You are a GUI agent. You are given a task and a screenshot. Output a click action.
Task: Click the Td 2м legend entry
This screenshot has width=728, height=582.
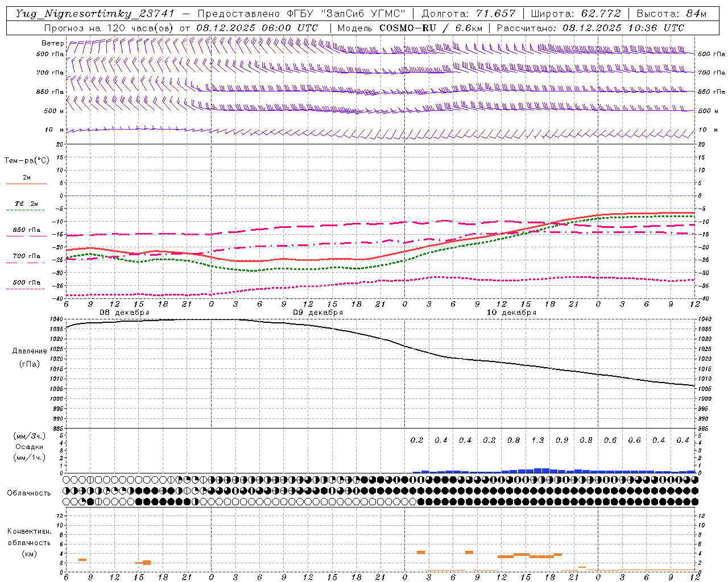[26, 203]
